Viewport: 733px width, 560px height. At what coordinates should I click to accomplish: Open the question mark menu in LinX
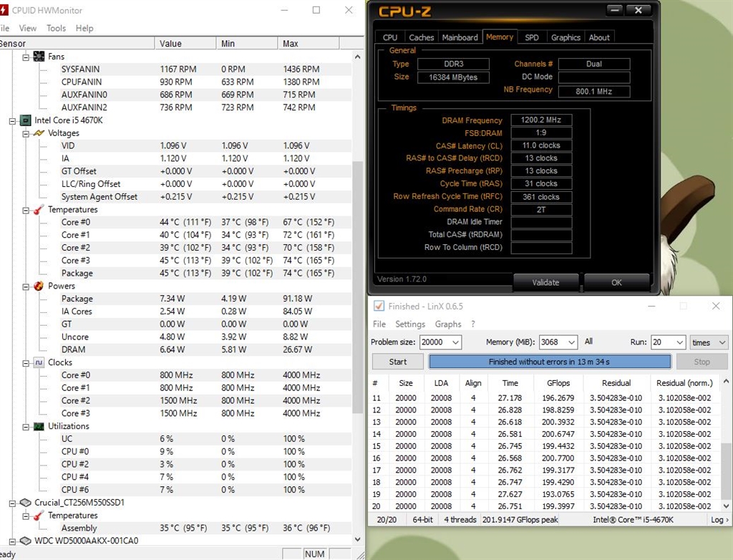(472, 324)
